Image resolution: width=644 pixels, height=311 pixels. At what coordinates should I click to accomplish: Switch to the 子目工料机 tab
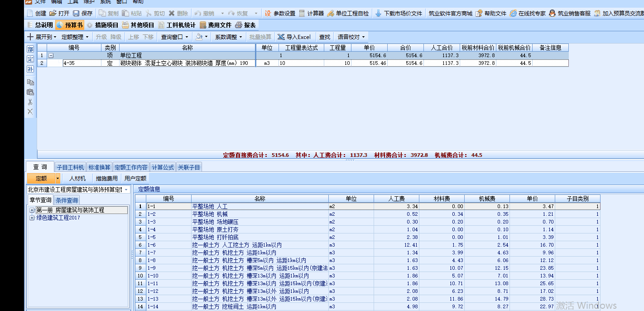[70, 167]
